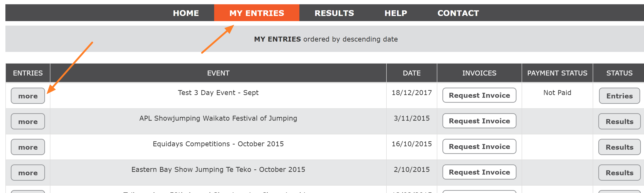Open the CONTACT navigation tab
Viewport: 644px width, 193px height.
(x=458, y=13)
